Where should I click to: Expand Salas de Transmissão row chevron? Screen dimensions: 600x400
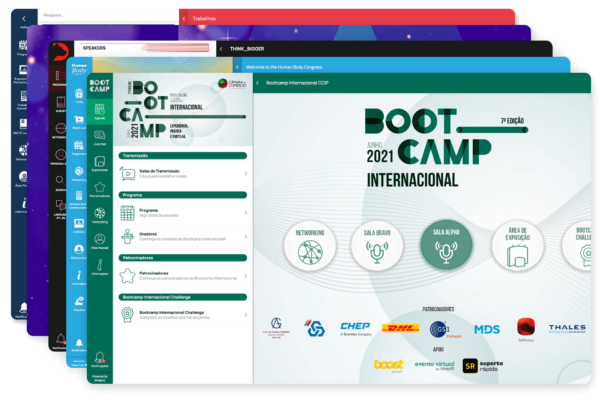click(x=245, y=174)
